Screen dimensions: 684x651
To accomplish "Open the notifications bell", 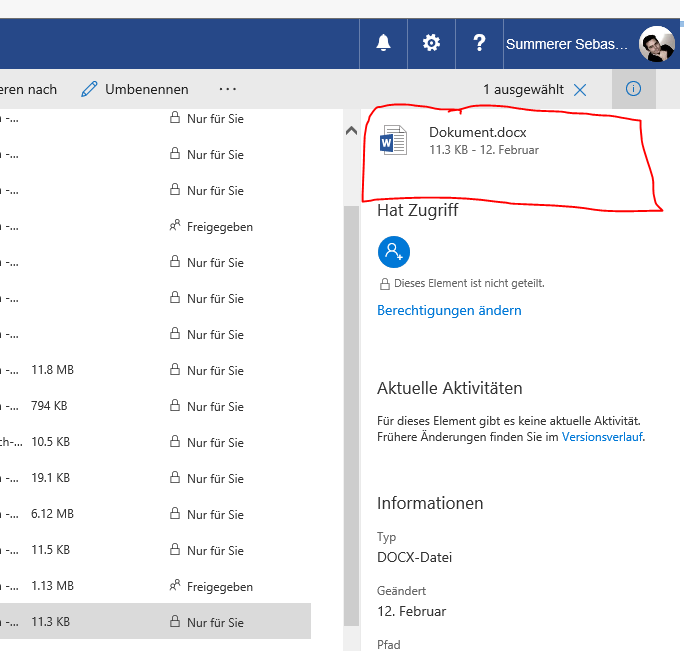I will 383,43.
